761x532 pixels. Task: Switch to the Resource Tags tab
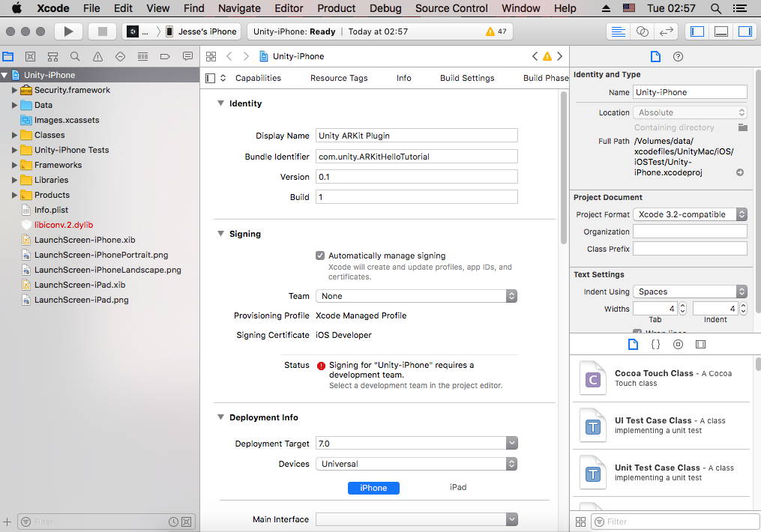pos(339,78)
